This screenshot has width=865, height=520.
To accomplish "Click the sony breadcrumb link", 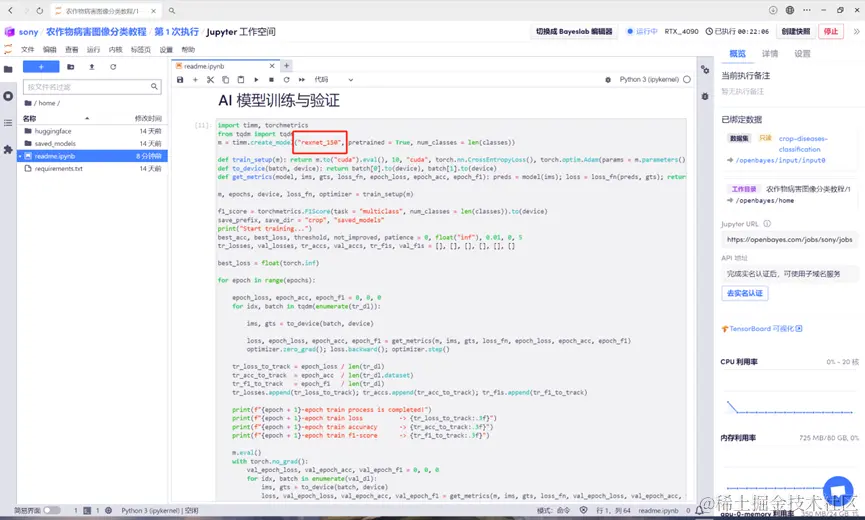I will 28,32.
